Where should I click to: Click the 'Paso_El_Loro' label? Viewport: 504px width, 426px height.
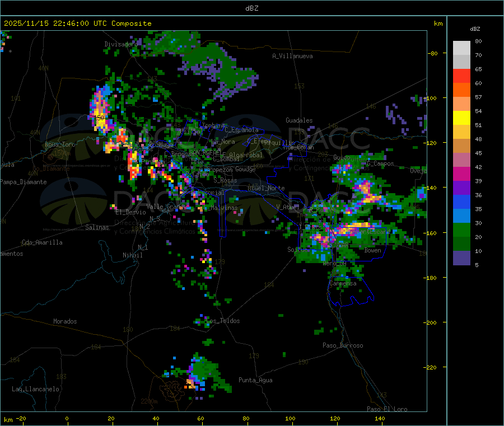pos(388,409)
